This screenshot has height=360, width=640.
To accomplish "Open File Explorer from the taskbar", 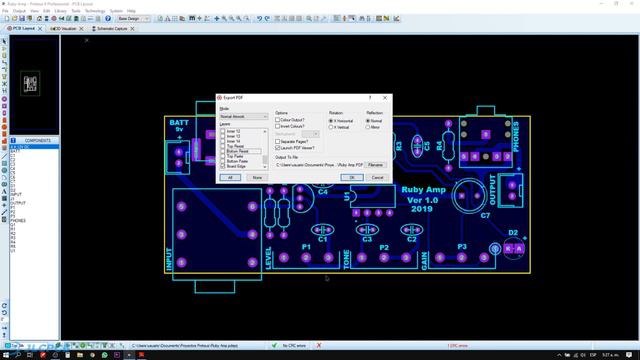I will (x=80, y=355).
